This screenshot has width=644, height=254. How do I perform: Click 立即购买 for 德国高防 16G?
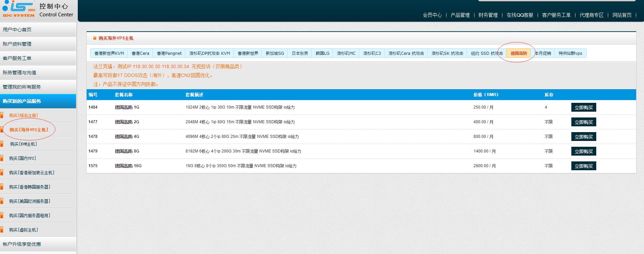[584, 166]
